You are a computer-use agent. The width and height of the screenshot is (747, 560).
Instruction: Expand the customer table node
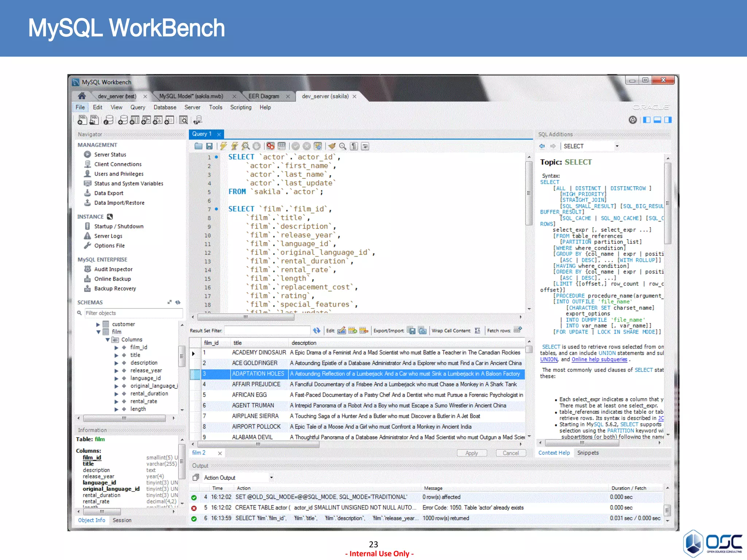click(98, 324)
